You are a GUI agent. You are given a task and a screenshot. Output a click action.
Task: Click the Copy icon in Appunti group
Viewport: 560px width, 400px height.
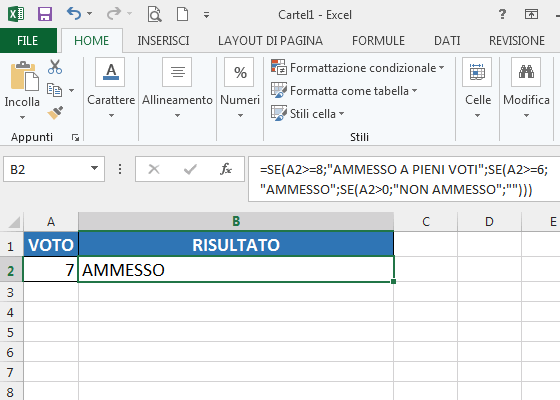pyautogui.click(x=55, y=90)
